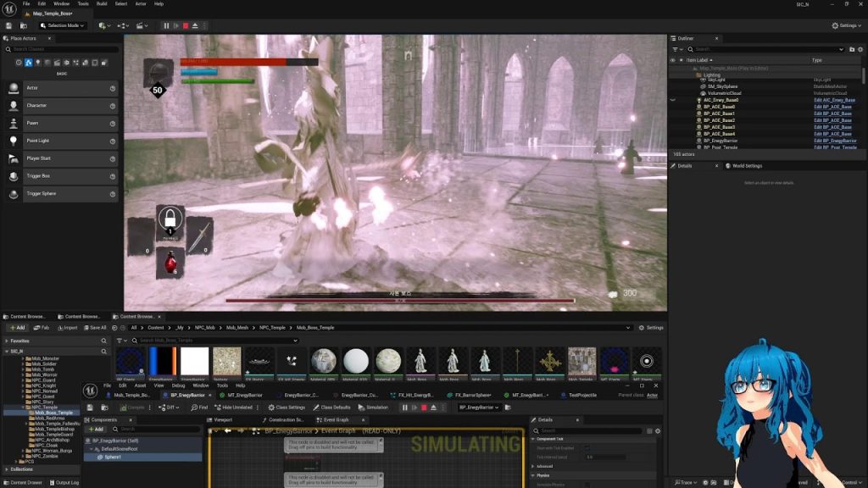Viewport: 868px width, 488px height.
Task: Select the Point Light actor icon
Action: coord(14,141)
